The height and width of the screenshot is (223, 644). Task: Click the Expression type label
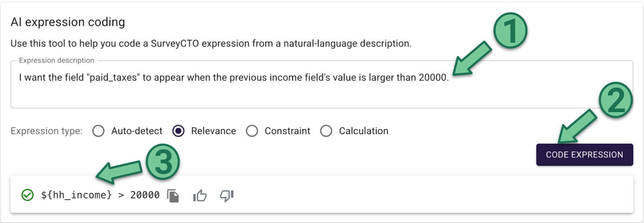pos(47,131)
